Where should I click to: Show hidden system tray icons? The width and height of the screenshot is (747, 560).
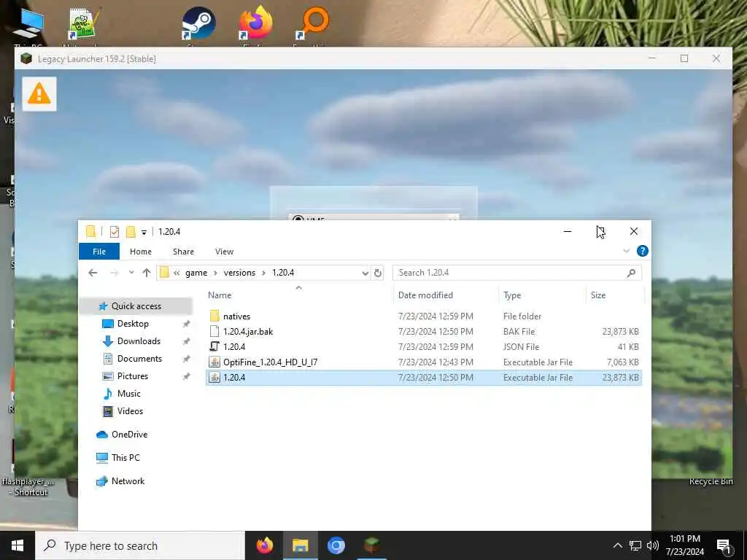click(617, 545)
